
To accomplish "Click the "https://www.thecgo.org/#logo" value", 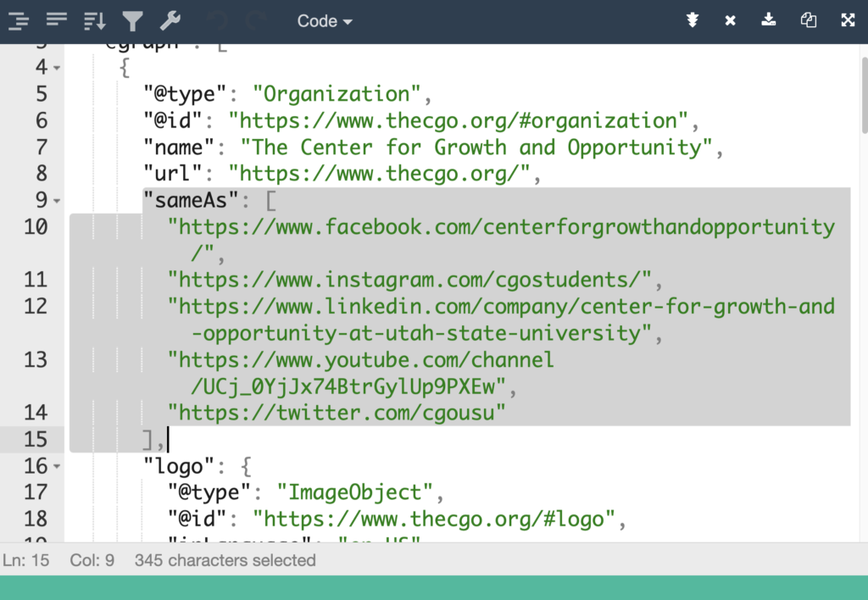I will 433,519.
